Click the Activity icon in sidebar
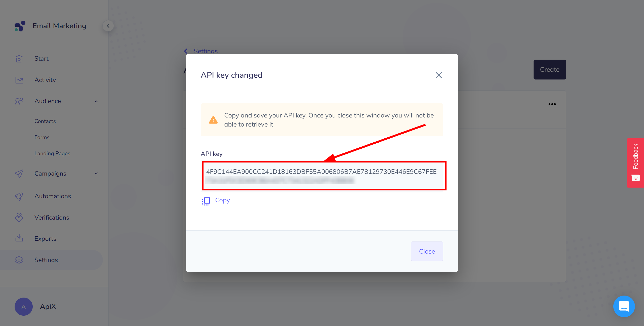Screen dimensions: 644x326 pyautogui.click(x=20, y=79)
